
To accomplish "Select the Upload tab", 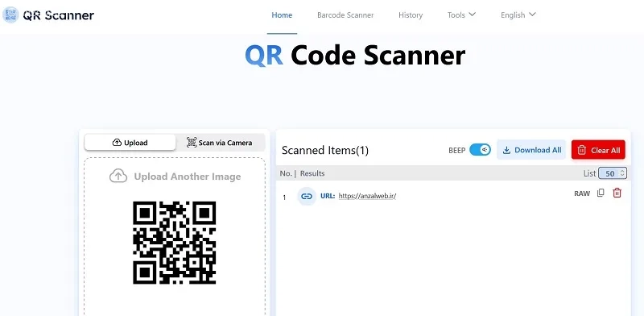I will click(x=130, y=143).
